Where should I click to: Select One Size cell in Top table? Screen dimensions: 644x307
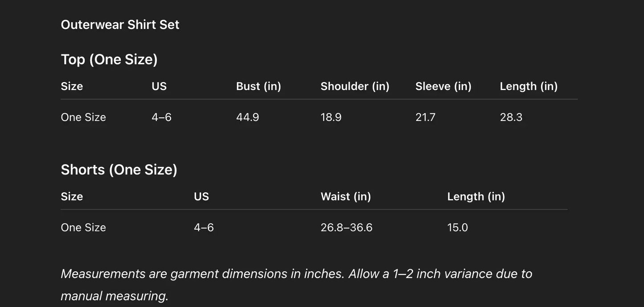click(x=83, y=117)
